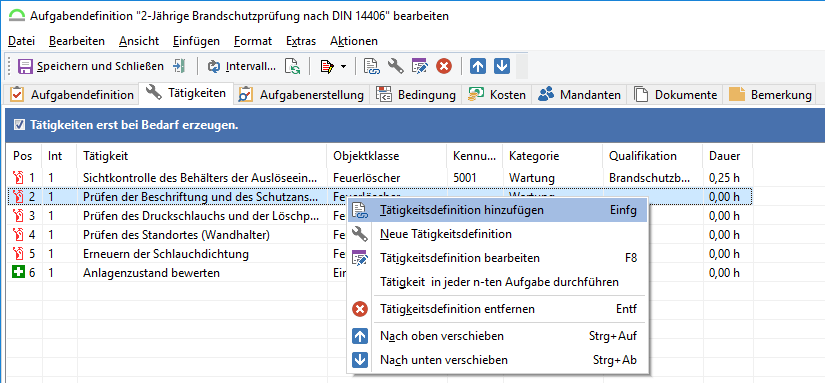
Task: Click fire extinguisher icon of row 4
Action: (x=18, y=235)
